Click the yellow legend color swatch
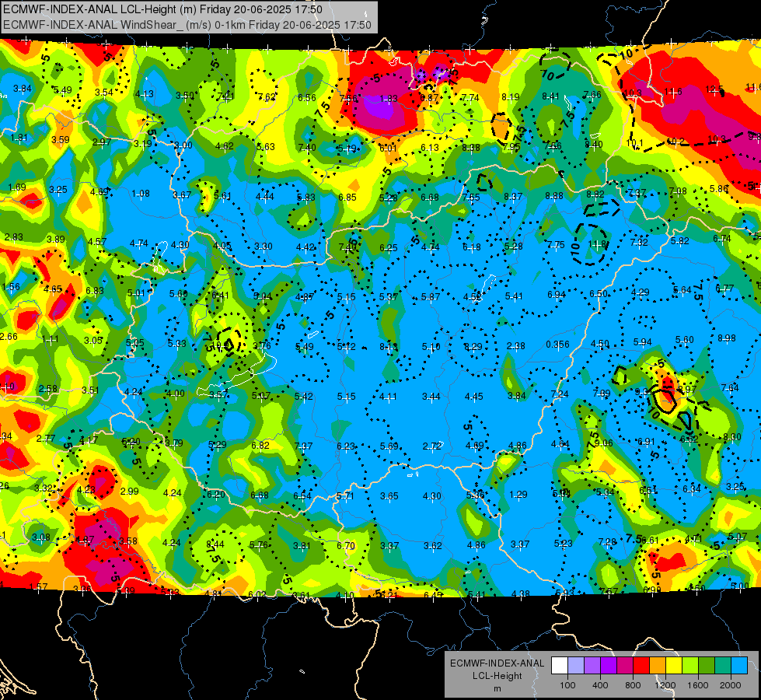Image resolution: width=761 pixels, height=700 pixels. (x=674, y=666)
